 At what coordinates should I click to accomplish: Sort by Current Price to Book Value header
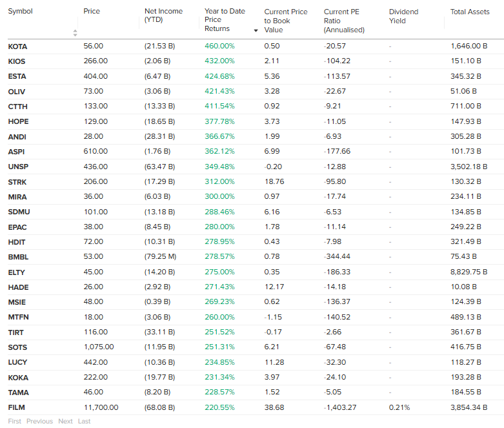click(x=286, y=20)
